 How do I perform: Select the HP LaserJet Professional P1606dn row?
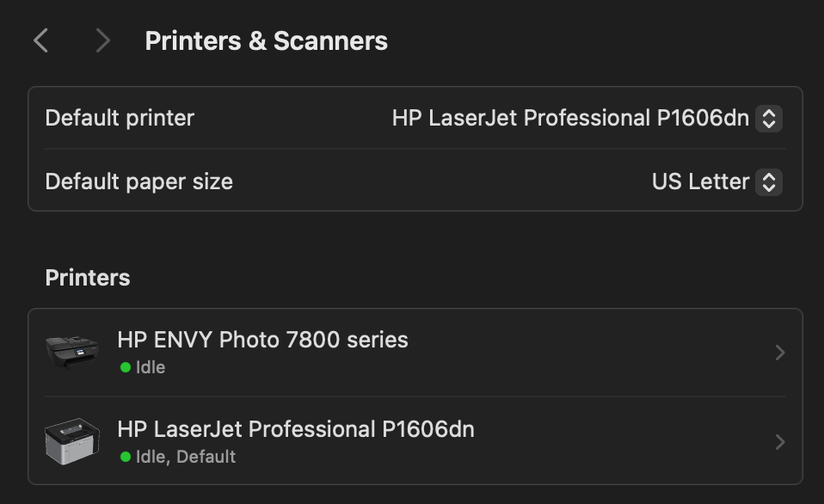click(x=415, y=441)
